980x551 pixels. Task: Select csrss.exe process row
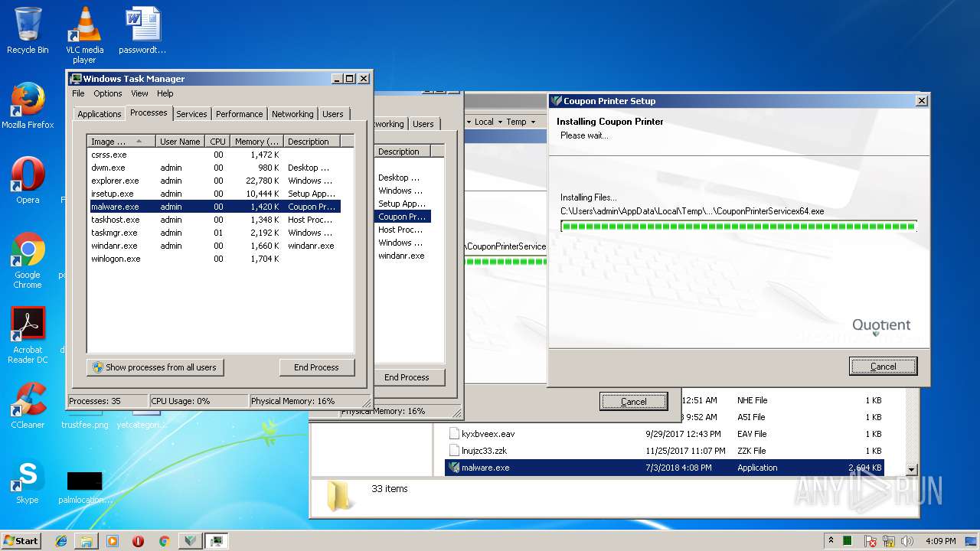[x=214, y=155]
